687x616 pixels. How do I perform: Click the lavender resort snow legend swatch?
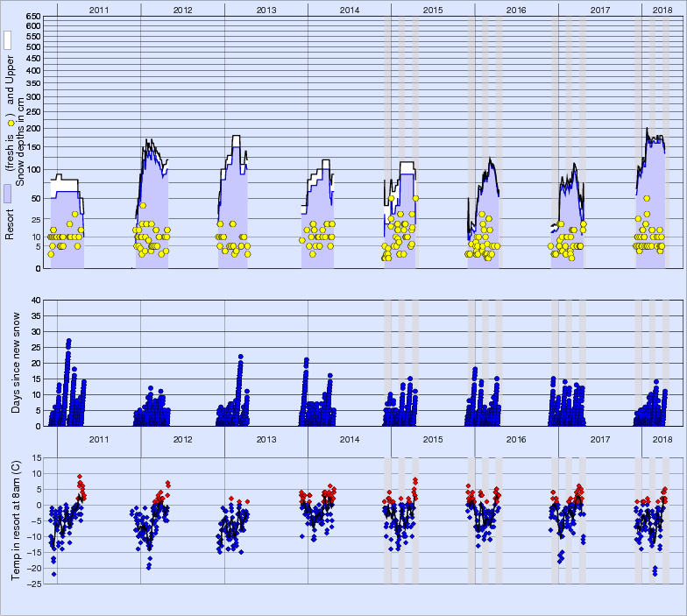[x=7, y=194]
